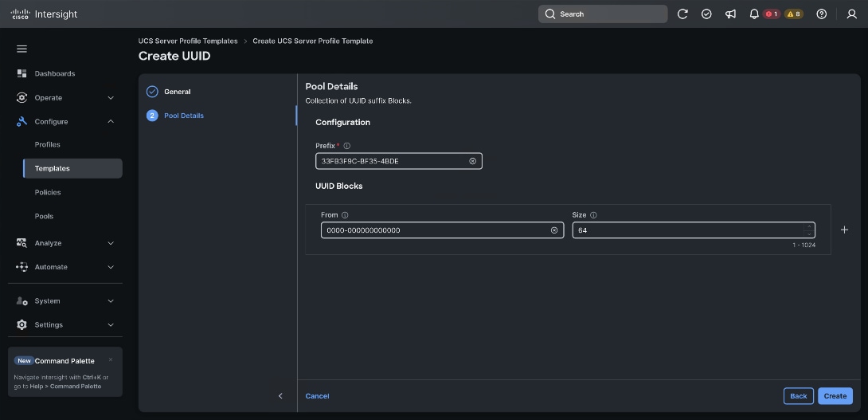Increase Size with stepper up arrow
The width and height of the screenshot is (868, 420).
809,226
